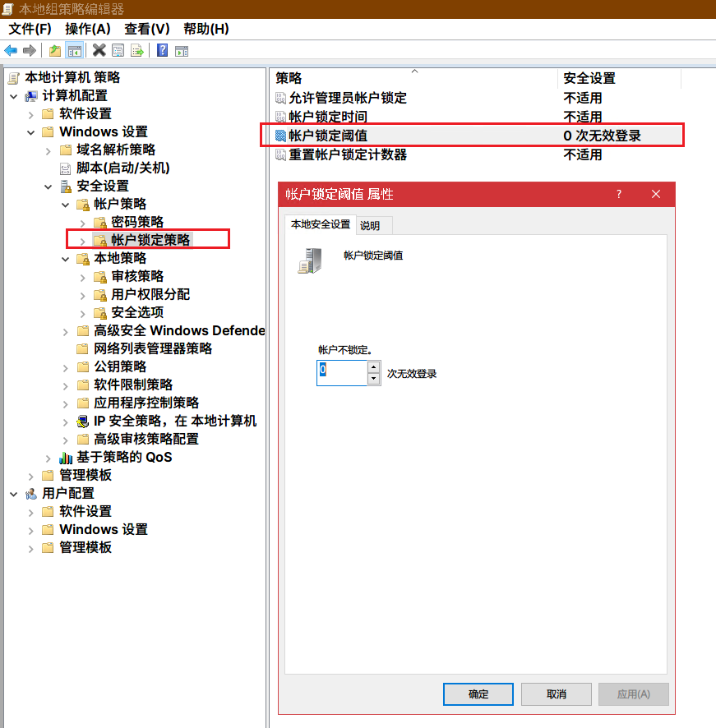Select 软件限制策略 in the tree
Screen dimensions: 716x728
(x=133, y=385)
